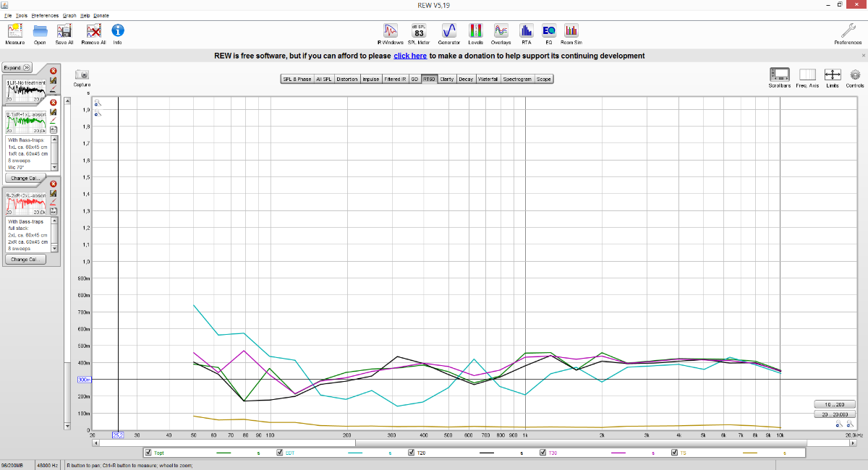Open the SPL Meter tool
This screenshot has width=868, height=470.
(419, 33)
